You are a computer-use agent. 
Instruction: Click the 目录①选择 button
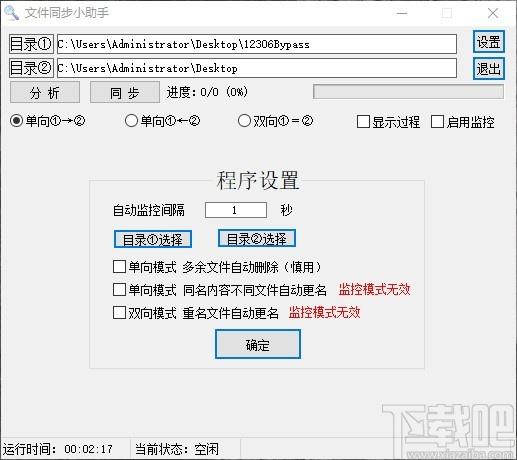(153, 239)
